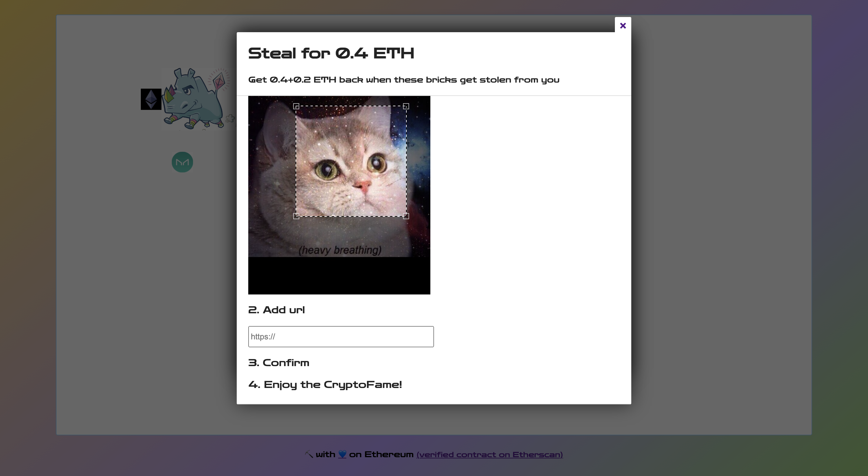Screen dimensions: 868x476
Task: Click the black strip below cat image
Action: [339, 275]
